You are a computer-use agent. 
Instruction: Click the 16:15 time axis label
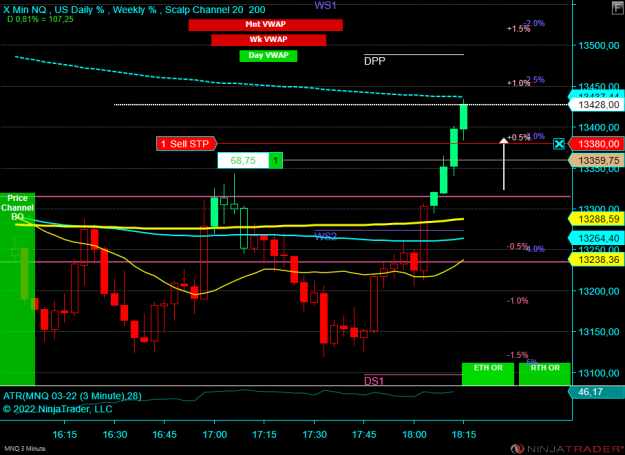pos(65,435)
